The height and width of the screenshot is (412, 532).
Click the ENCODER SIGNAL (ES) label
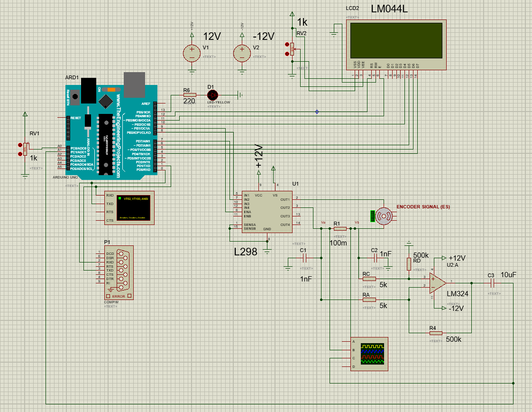(x=423, y=207)
